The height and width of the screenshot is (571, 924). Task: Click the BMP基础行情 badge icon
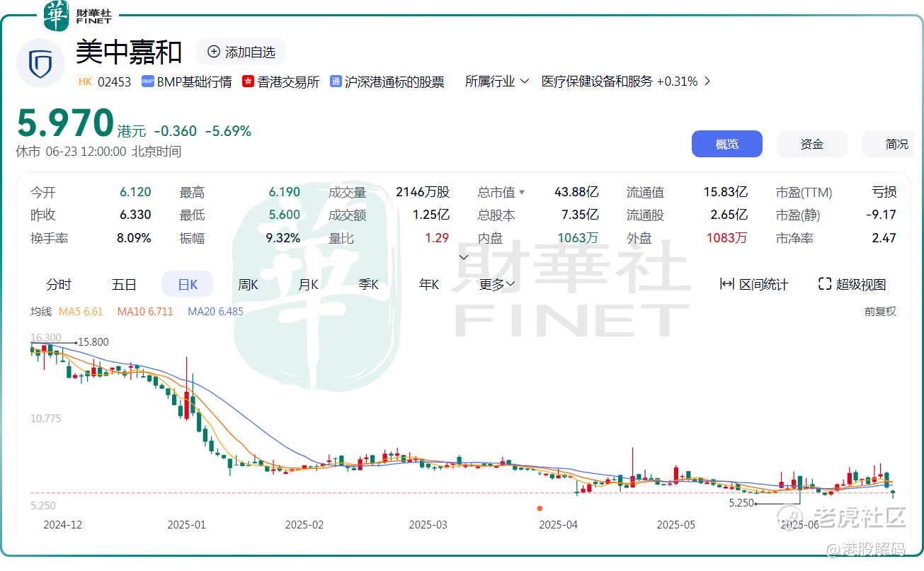pyautogui.click(x=148, y=81)
